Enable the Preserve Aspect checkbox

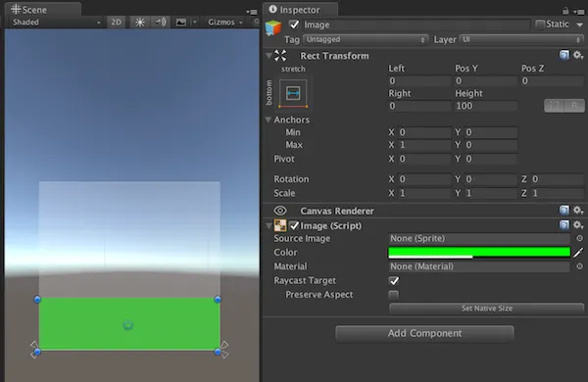pyautogui.click(x=394, y=295)
